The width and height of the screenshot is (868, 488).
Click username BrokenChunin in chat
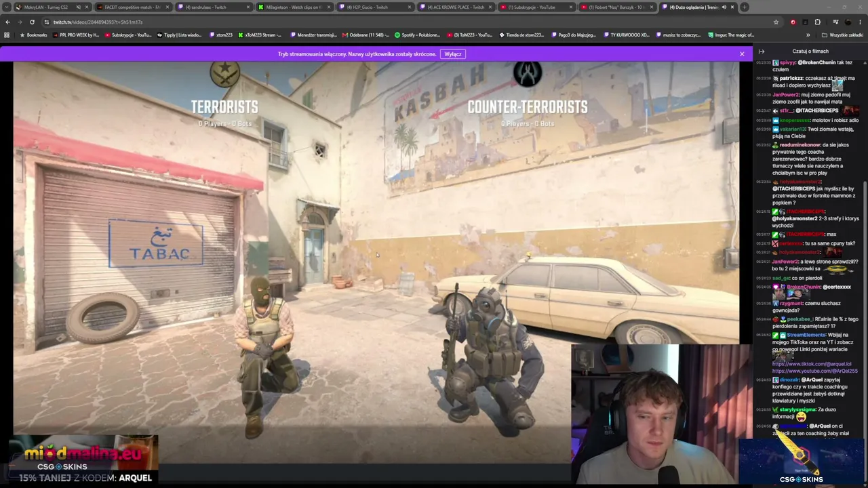click(804, 287)
